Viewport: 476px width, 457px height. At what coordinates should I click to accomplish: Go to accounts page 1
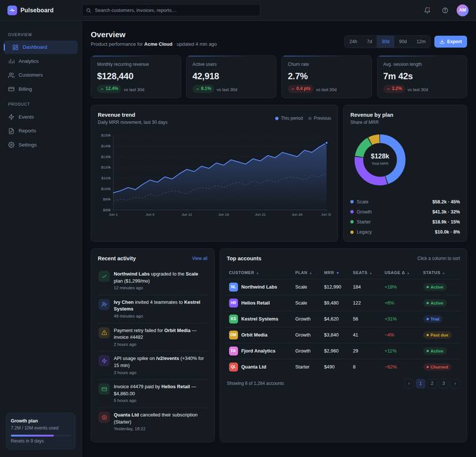click(x=420, y=384)
